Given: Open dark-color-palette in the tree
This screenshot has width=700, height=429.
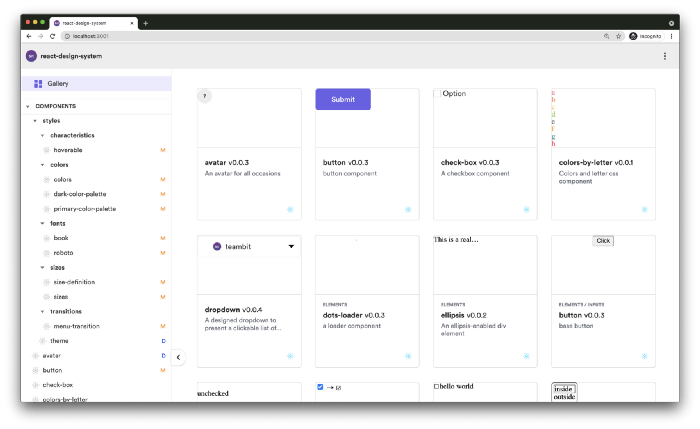Looking at the screenshot, I should (80, 194).
